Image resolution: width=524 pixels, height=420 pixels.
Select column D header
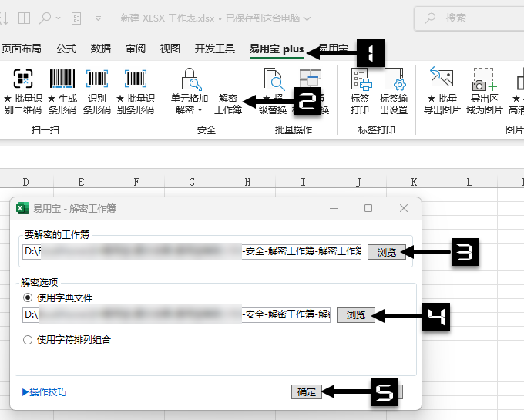point(26,182)
